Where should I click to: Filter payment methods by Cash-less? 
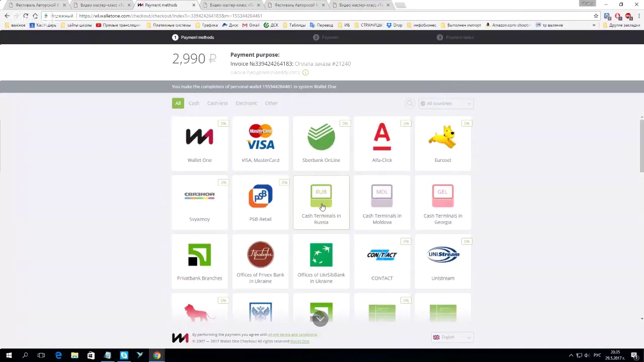(x=217, y=103)
